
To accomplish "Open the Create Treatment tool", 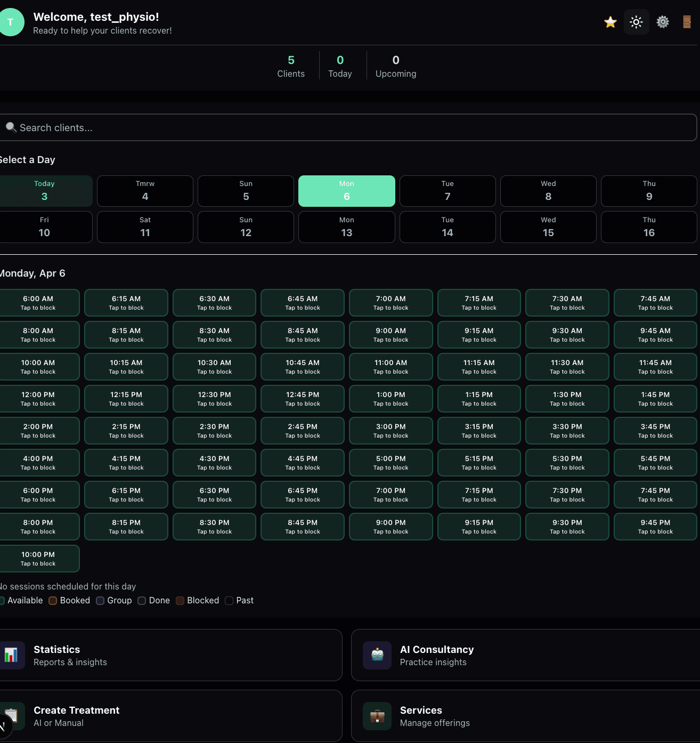I will coord(170,716).
